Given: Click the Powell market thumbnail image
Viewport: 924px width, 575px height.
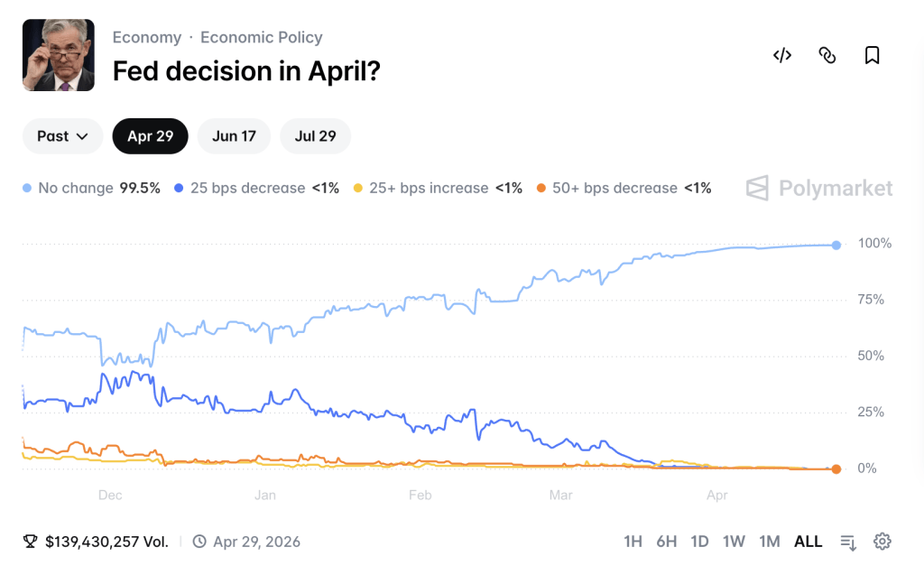Looking at the screenshot, I should tap(59, 55).
